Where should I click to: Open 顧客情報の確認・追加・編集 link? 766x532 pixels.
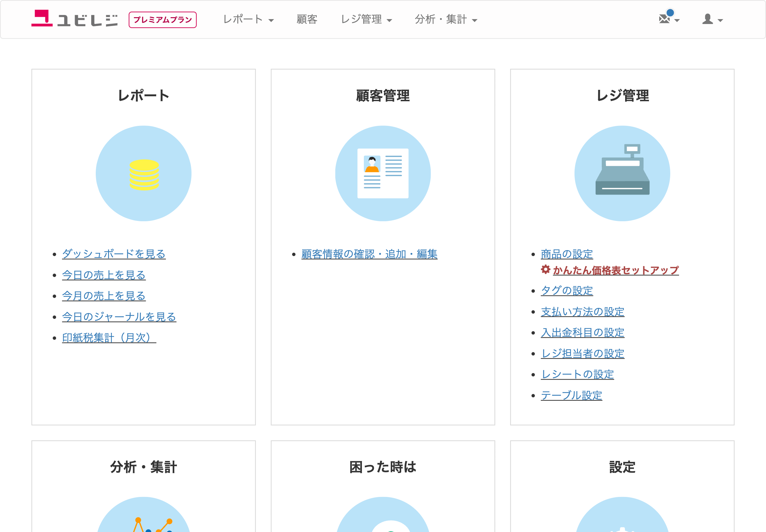369,254
